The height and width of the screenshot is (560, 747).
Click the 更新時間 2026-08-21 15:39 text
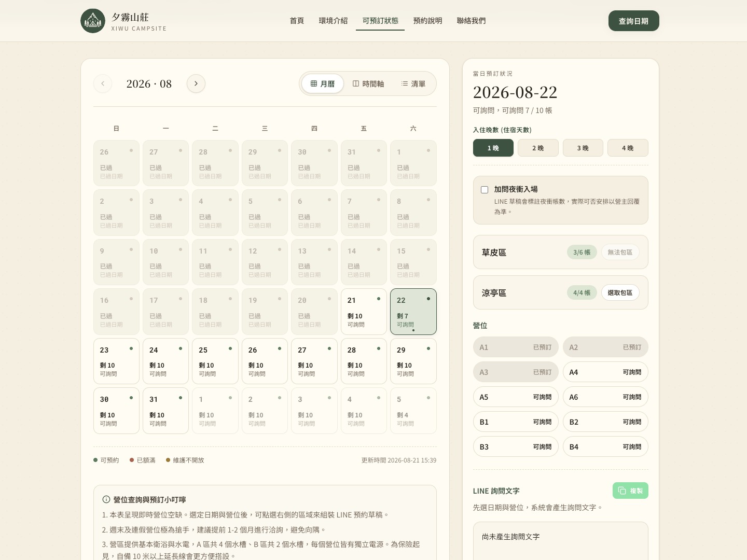pyautogui.click(x=399, y=460)
